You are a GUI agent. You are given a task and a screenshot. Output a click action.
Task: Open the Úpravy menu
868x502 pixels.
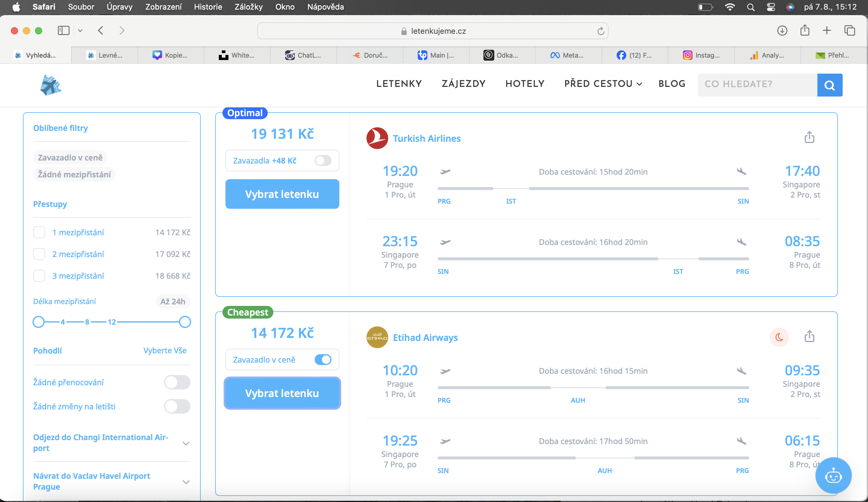120,7
